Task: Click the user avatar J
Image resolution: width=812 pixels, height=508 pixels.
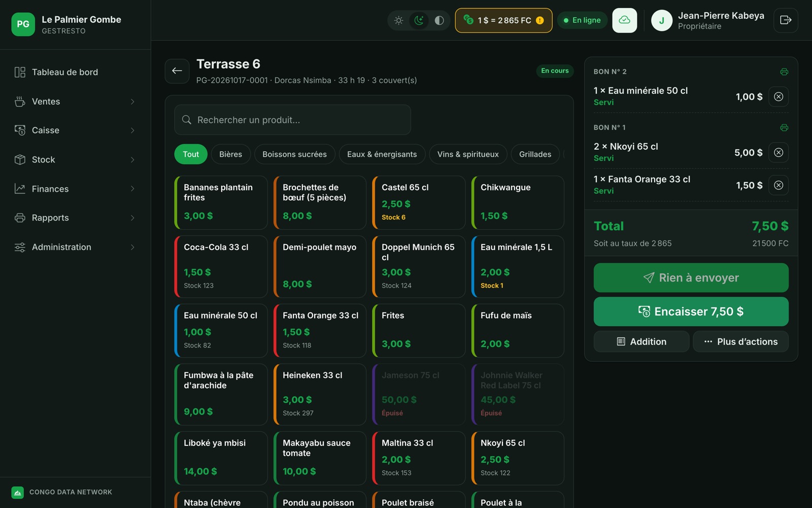Action: 662,20
